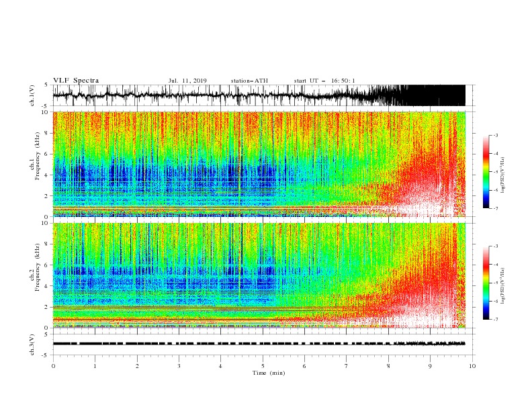Click the "station=ATH" header label
This screenshot has width=532, height=411.
tap(249, 81)
